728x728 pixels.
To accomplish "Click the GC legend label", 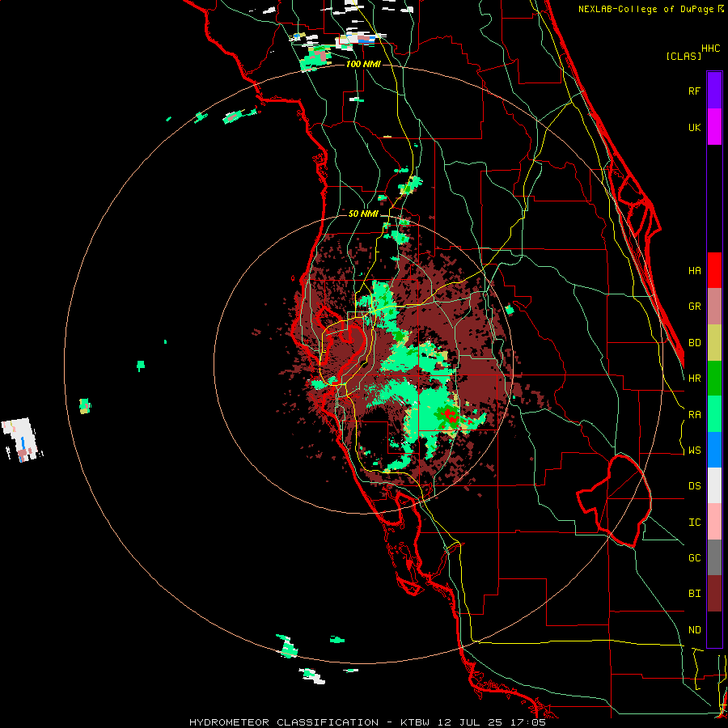I will [x=694, y=558].
